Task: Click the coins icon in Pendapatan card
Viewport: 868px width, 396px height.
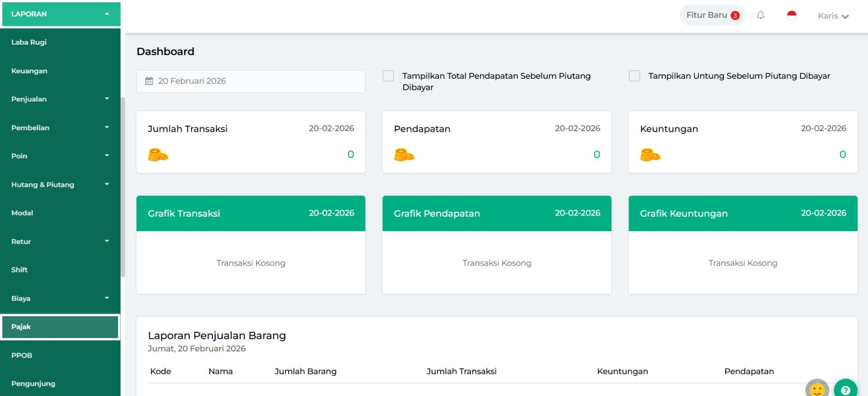Action: coord(404,155)
